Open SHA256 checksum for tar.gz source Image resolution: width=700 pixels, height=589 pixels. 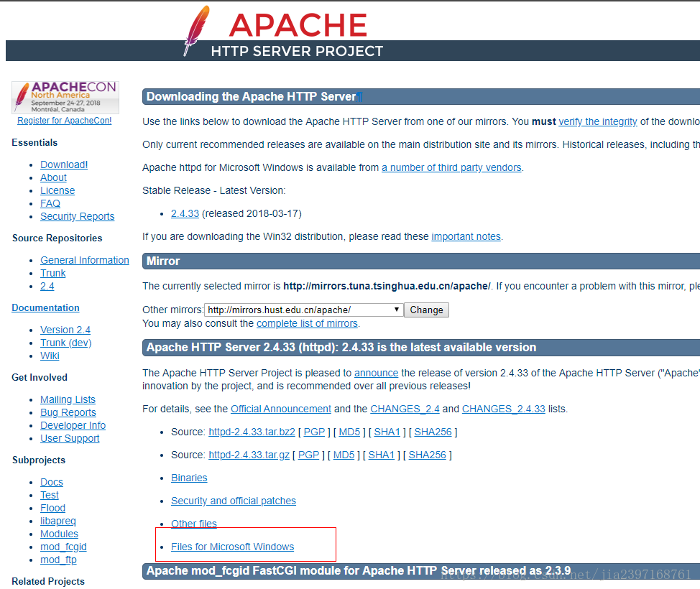click(x=427, y=455)
